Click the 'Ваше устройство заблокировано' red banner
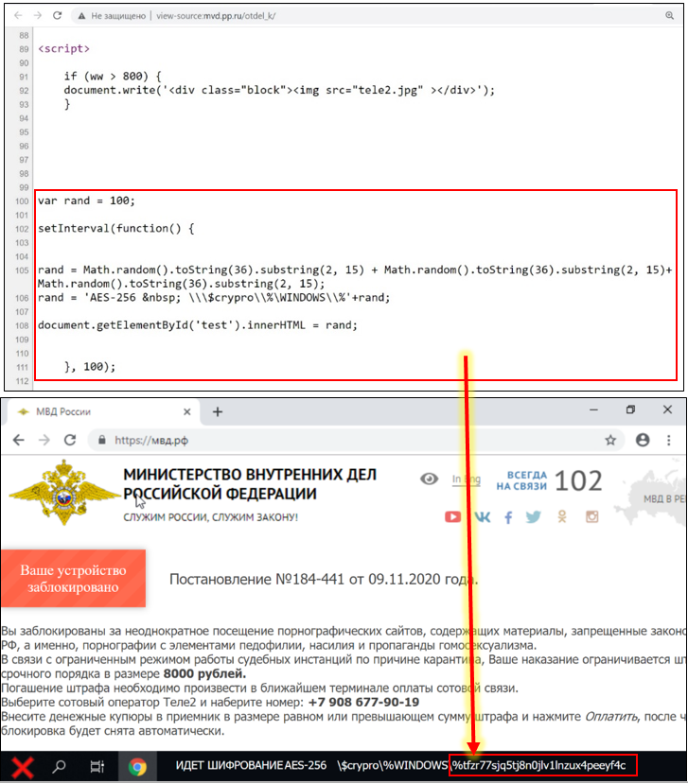This screenshot has width=688, height=784. (73, 579)
